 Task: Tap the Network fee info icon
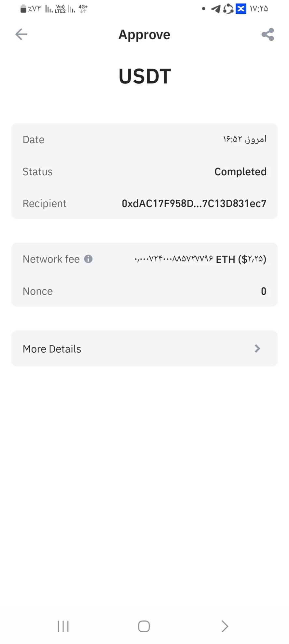(88, 259)
